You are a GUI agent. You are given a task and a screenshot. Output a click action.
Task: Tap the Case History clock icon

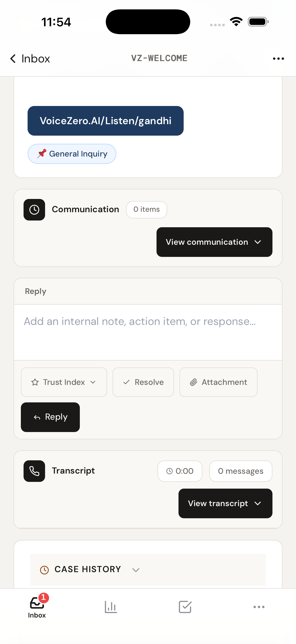pos(44,570)
